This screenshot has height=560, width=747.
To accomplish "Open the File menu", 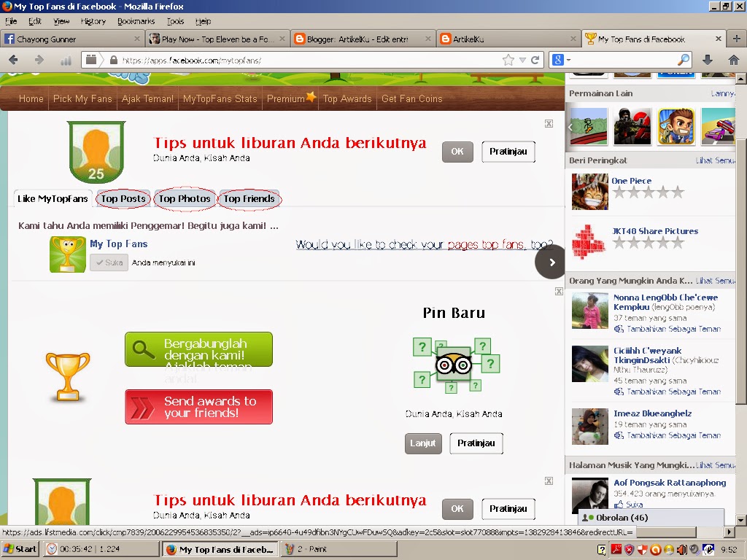I will click(11, 21).
